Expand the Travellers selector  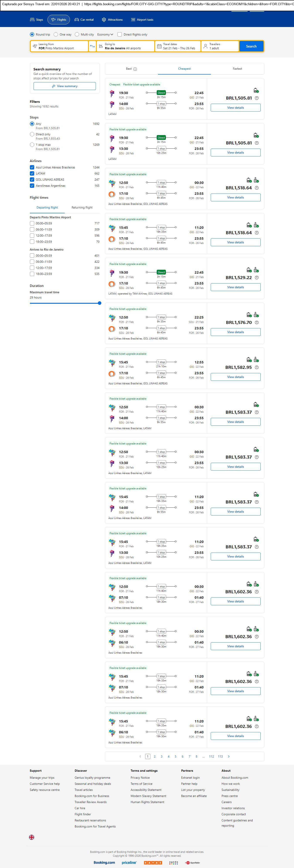pos(220,46)
